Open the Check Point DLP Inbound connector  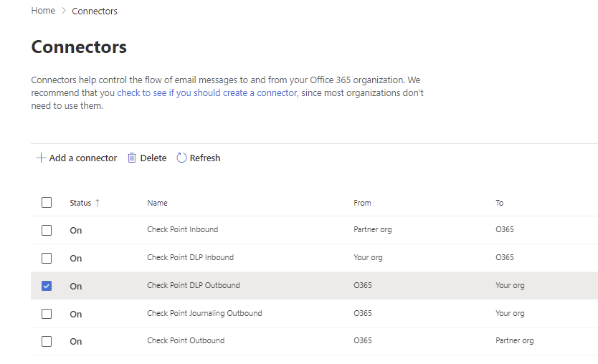(x=190, y=257)
